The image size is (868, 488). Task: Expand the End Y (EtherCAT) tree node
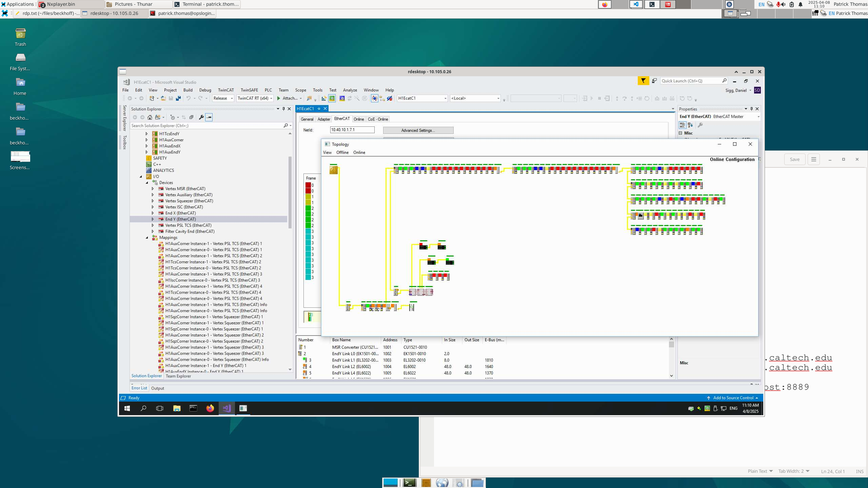coord(153,219)
